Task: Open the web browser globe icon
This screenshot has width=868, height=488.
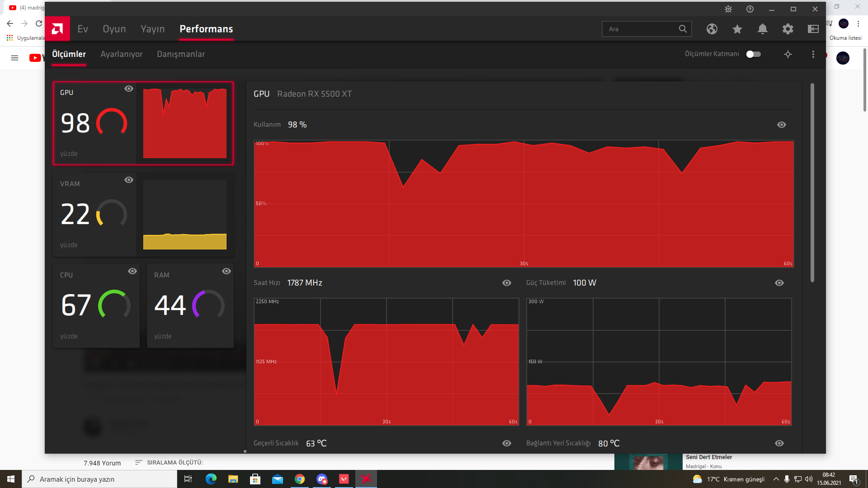Action: pos(712,29)
